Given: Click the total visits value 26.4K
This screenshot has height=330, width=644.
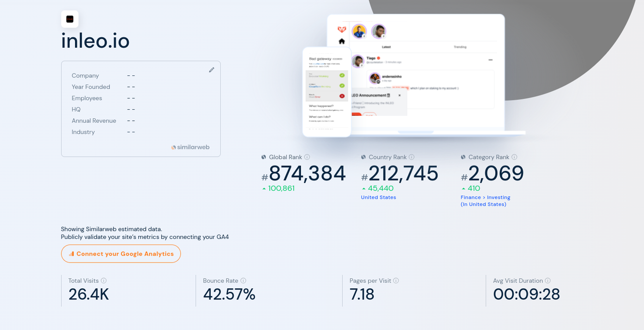Looking at the screenshot, I should point(89,294).
